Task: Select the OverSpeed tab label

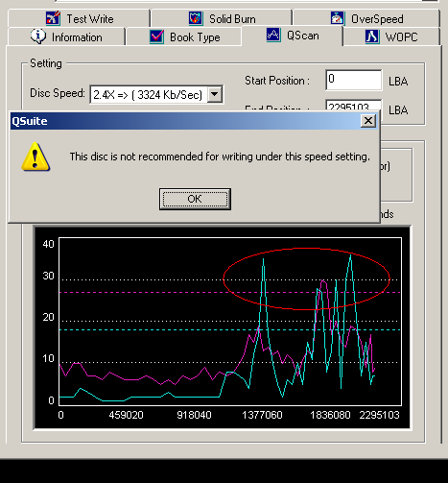Action: coord(377,19)
